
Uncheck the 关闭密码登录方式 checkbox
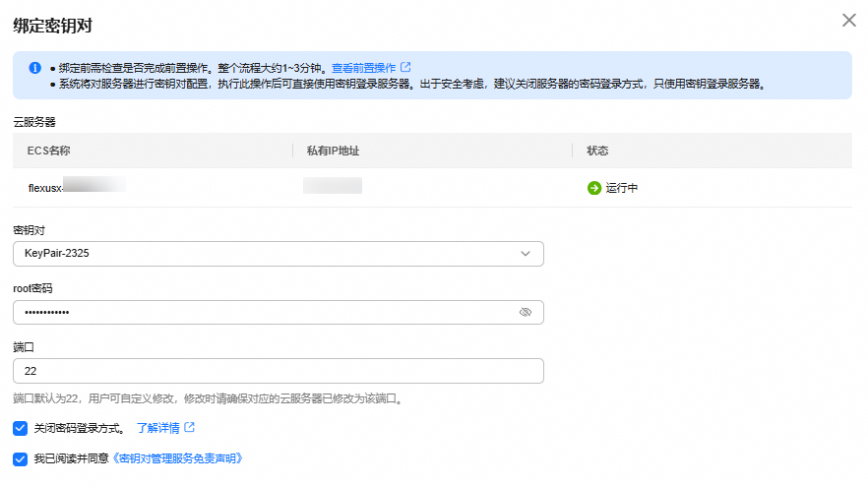pos(21,428)
